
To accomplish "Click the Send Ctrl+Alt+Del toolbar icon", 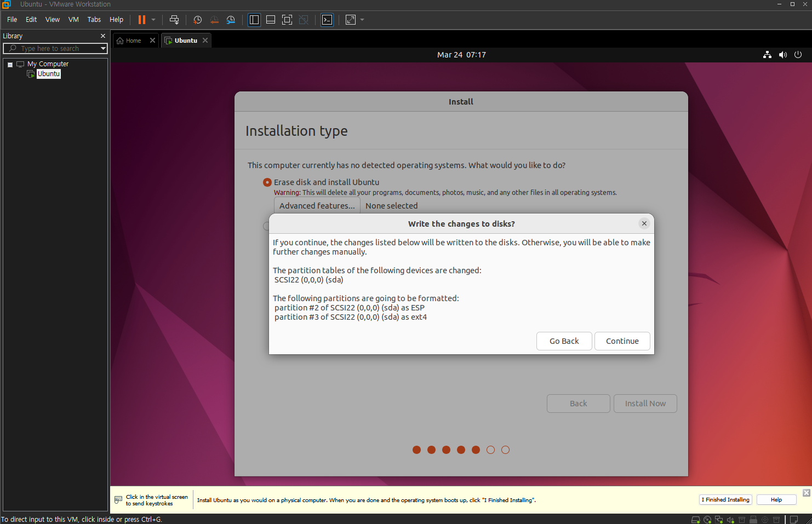I will point(174,20).
